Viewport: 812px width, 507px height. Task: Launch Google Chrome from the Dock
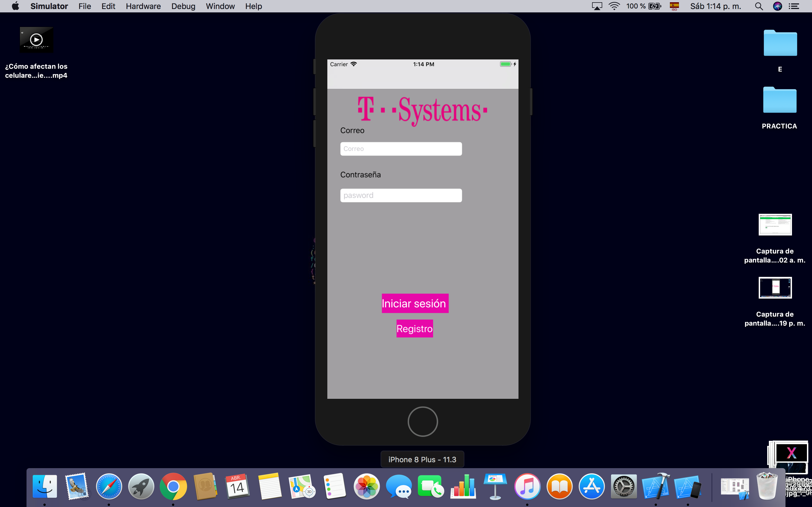[173, 486]
